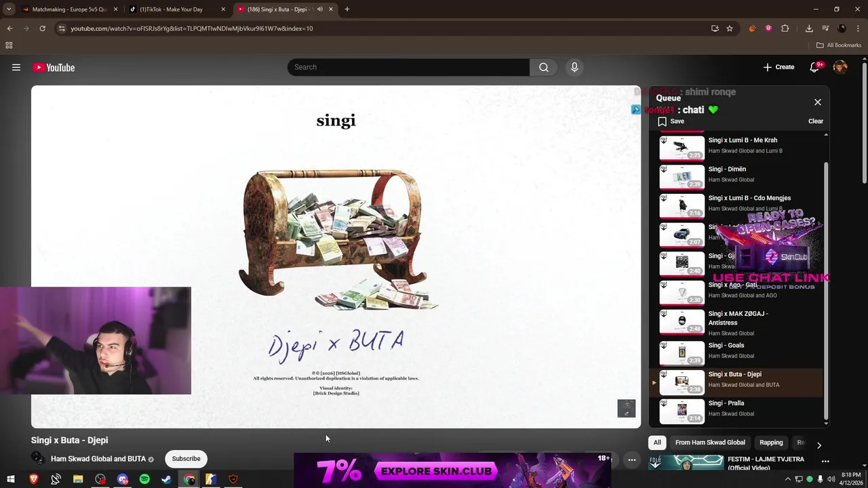This screenshot has height=488, width=868.
Task: Click the search magnifier button
Action: coord(544,67)
